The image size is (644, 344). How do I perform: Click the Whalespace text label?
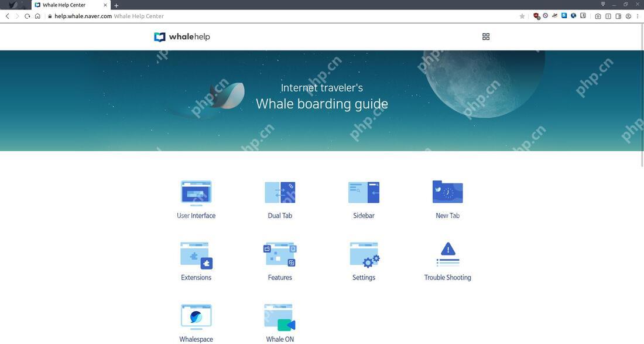pos(196,339)
